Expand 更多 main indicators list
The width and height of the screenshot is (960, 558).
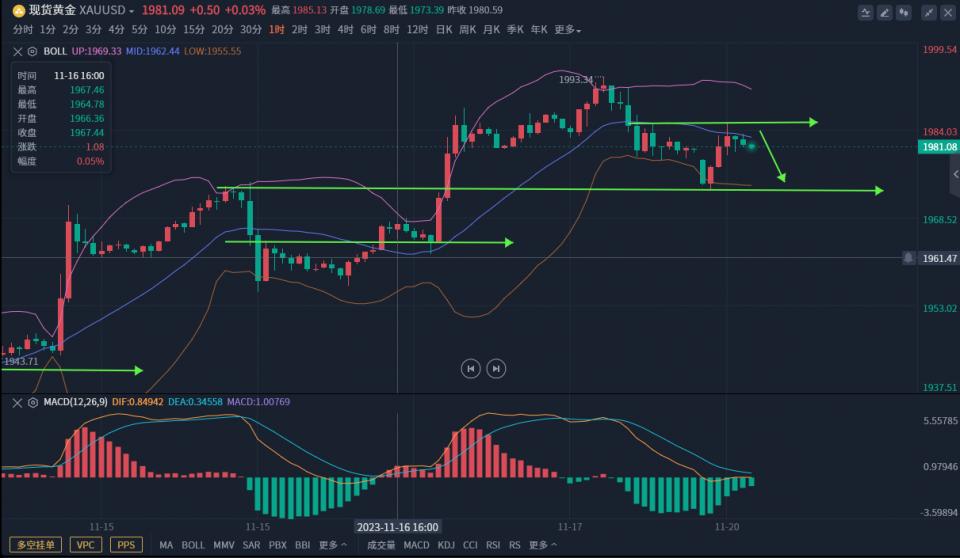click(333, 545)
